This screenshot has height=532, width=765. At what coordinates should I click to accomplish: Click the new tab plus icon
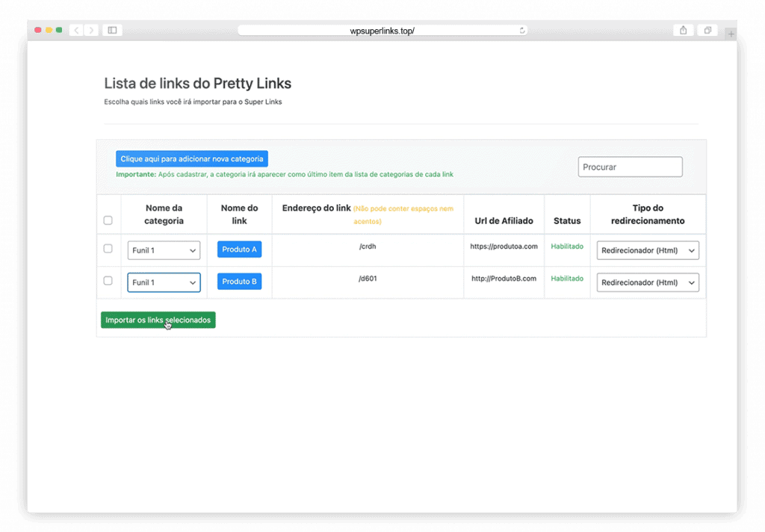tap(731, 34)
